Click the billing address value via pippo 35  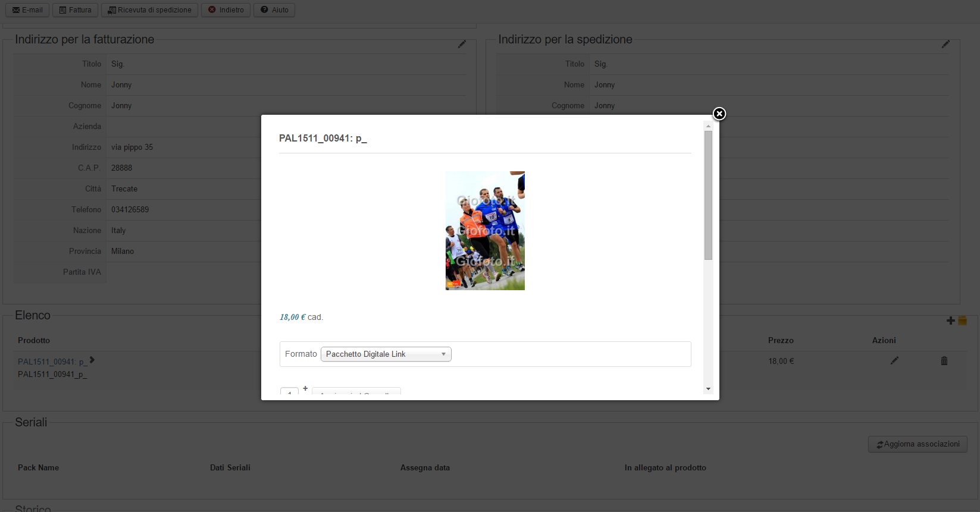pos(132,147)
